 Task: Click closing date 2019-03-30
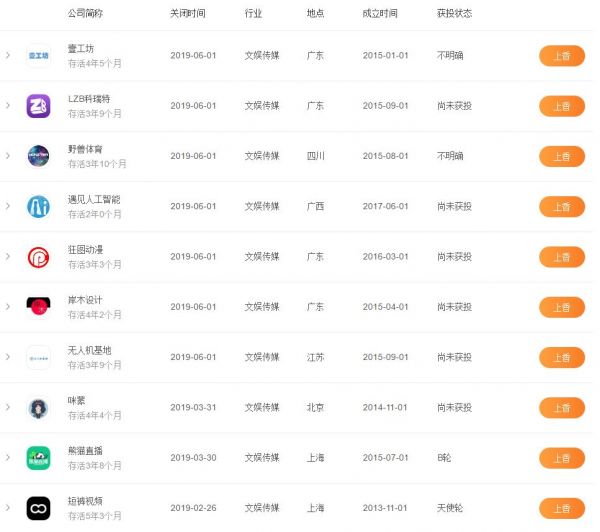[193, 457]
